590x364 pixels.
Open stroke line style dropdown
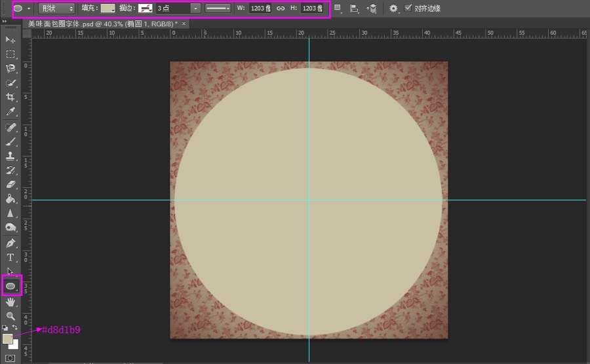(x=218, y=9)
